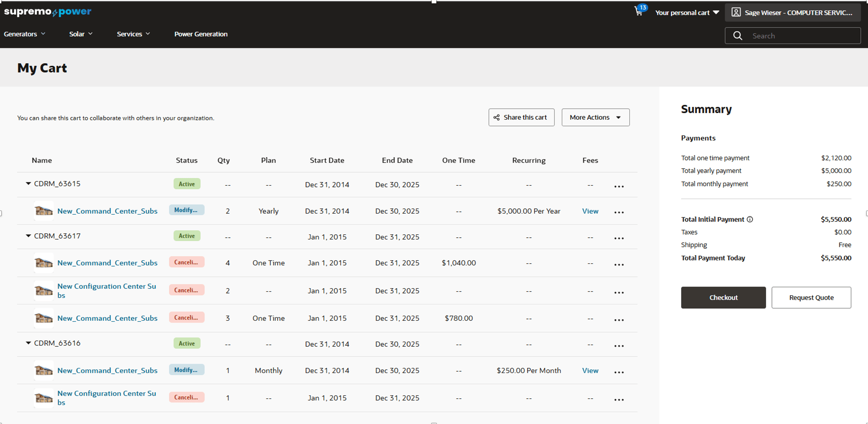Viewport: 868px width, 424px height.
Task: Click the search magnifier icon
Action: pyautogui.click(x=738, y=35)
